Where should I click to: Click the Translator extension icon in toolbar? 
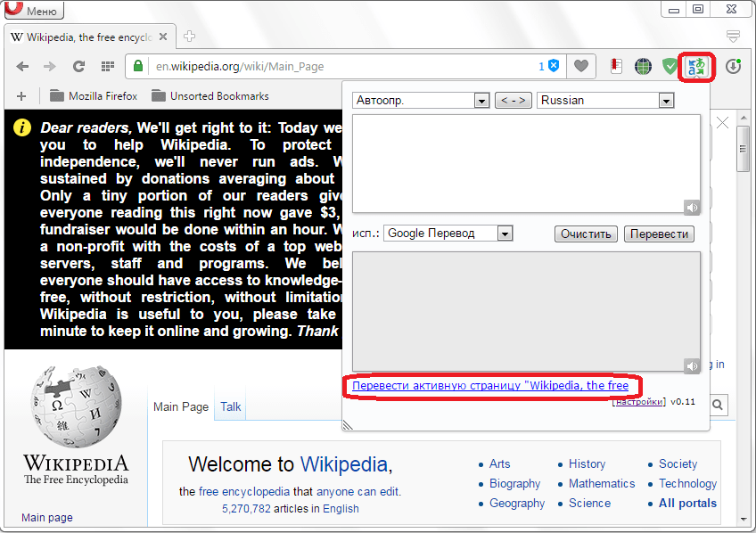(694, 67)
